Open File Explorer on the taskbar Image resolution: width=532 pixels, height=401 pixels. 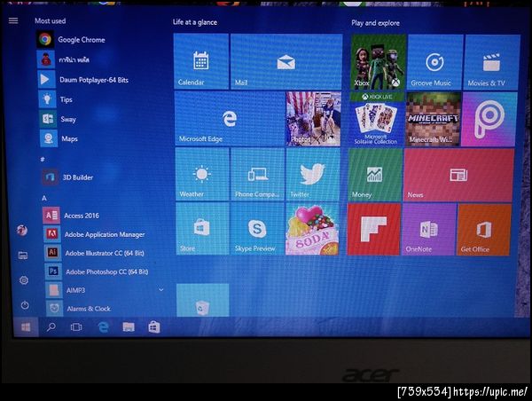coord(129,327)
